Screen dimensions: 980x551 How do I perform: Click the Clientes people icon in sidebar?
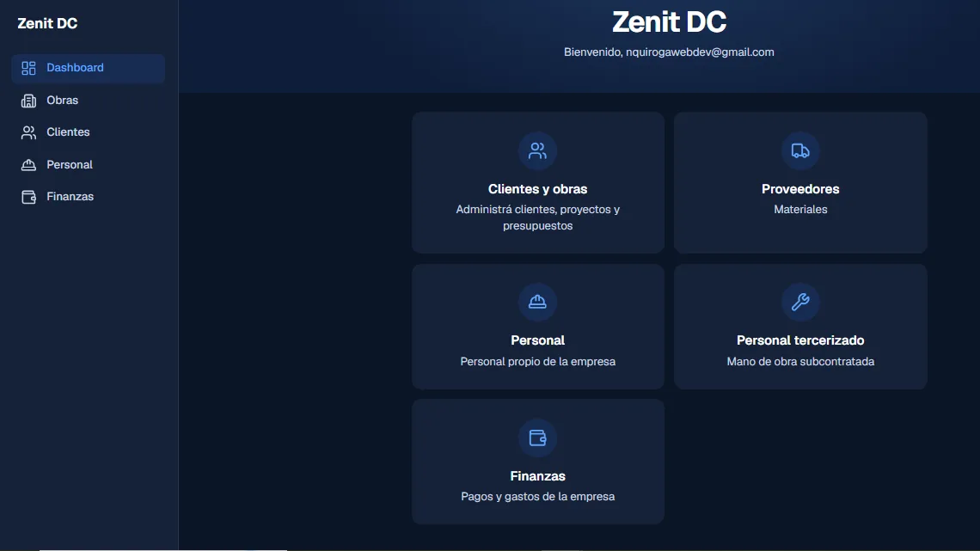click(28, 132)
